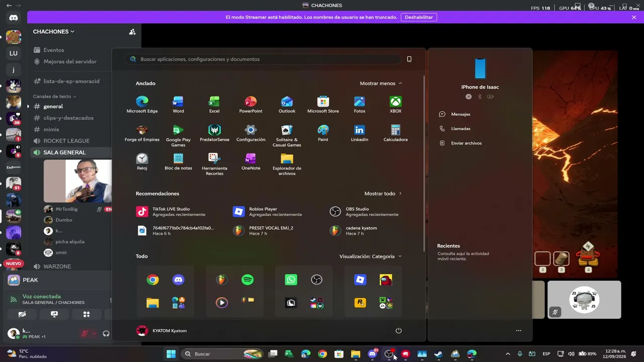Click the power button in Start menu

click(398, 330)
